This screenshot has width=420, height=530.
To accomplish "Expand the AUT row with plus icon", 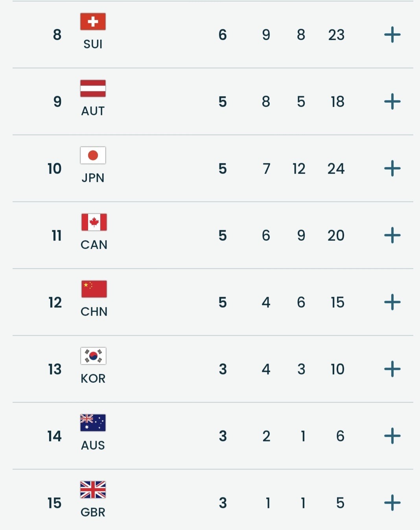I will (x=392, y=102).
